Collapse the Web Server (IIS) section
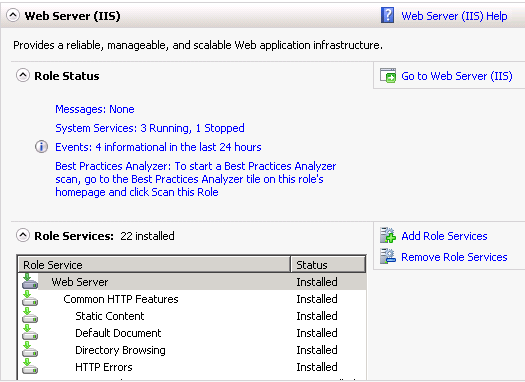Viewport: 525px width, 382px height. click(13, 15)
